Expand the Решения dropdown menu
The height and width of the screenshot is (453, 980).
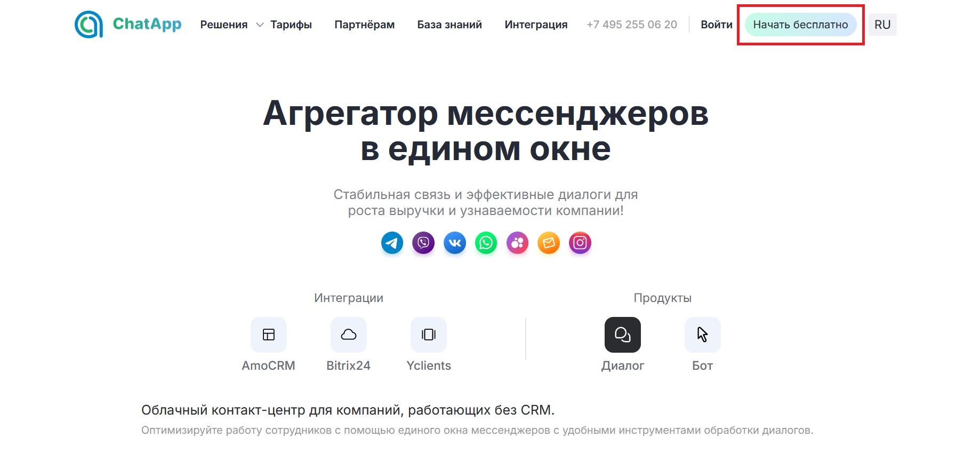tap(231, 25)
